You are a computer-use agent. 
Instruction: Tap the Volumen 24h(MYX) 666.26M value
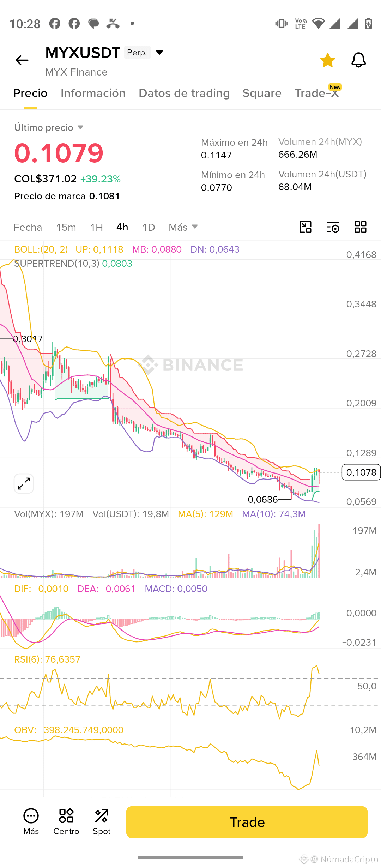[298, 155]
